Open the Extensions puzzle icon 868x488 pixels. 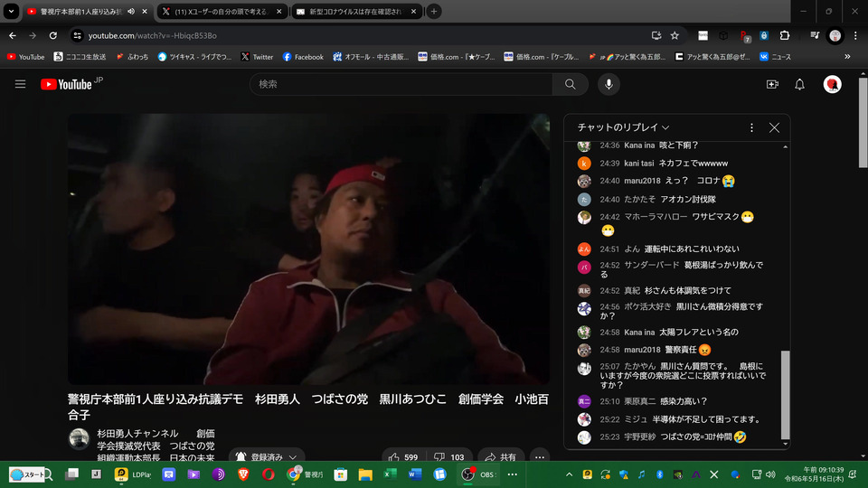pyautogui.click(x=785, y=35)
